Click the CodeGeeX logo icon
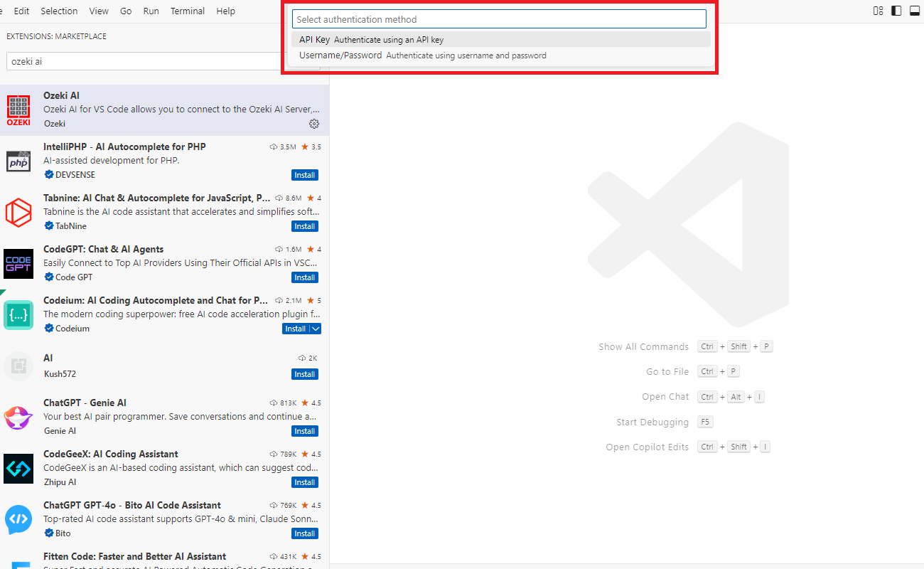Viewport: 924px width, 569px height. tap(18, 469)
